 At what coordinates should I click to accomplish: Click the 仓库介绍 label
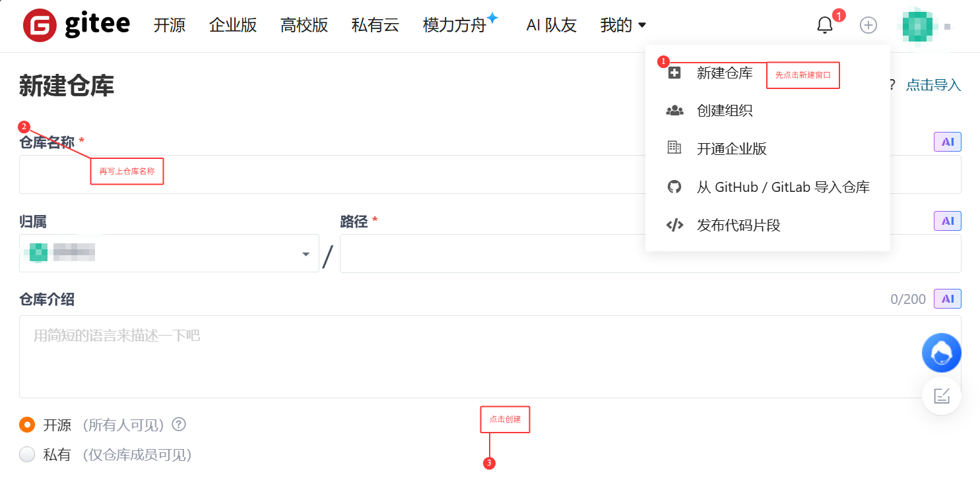click(x=47, y=299)
